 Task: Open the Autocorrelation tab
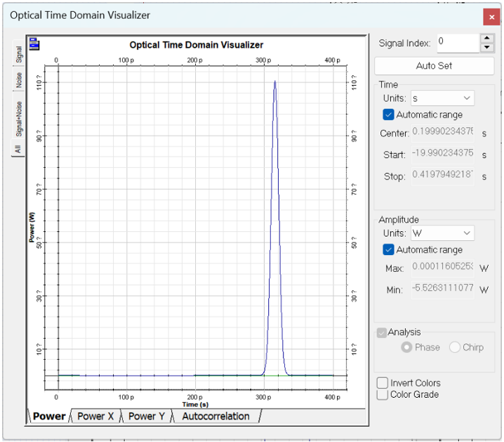point(215,416)
